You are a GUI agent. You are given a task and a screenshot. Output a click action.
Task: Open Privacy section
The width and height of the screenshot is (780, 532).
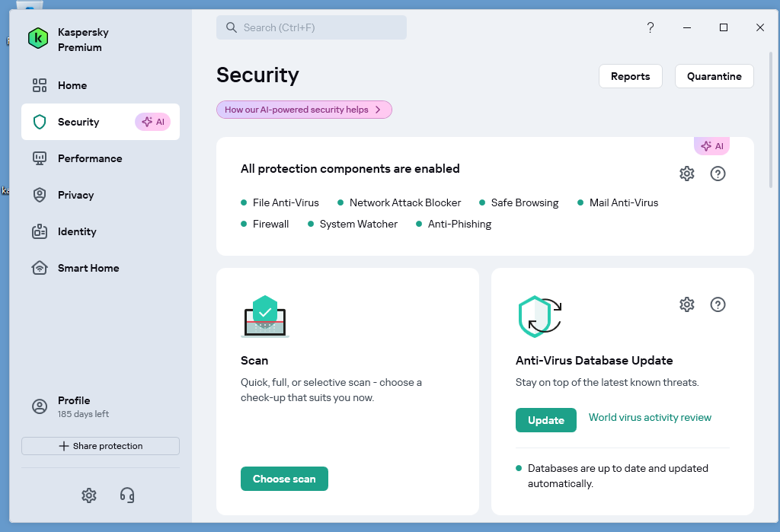101,195
